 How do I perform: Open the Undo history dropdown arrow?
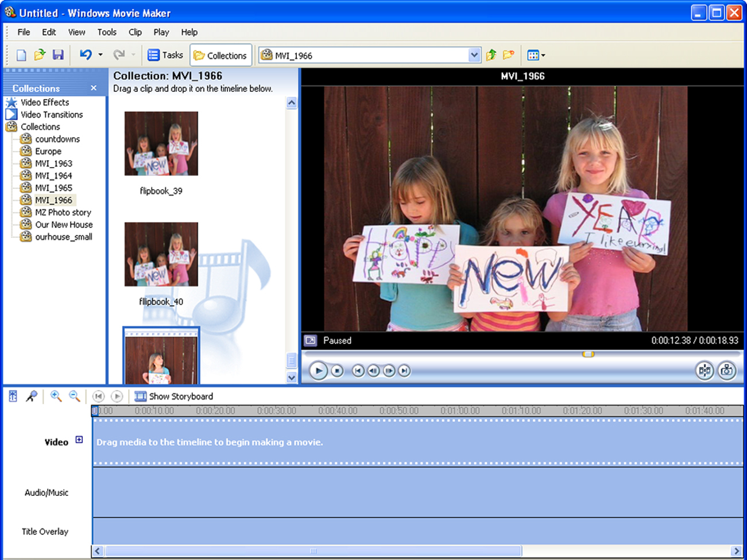(x=100, y=55)
